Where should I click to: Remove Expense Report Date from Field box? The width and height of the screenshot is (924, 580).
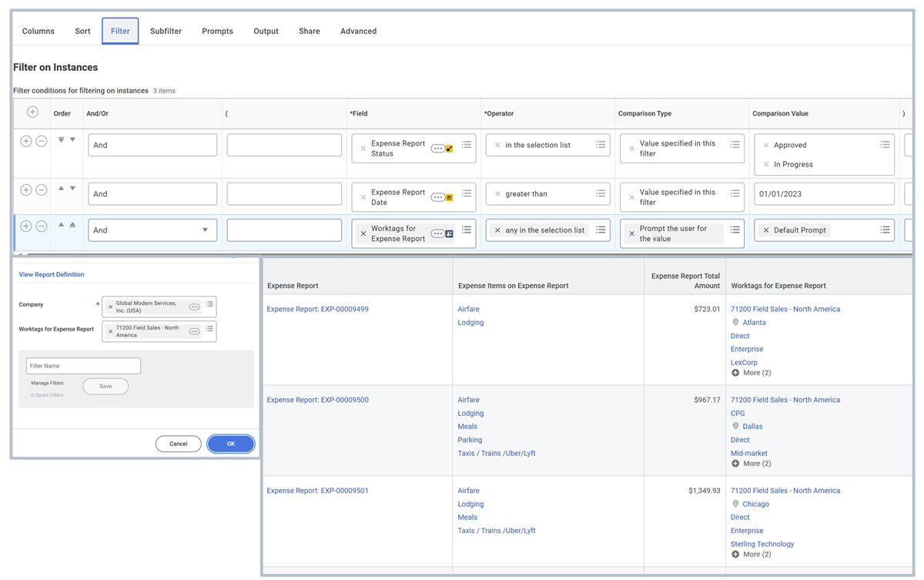(x=363, y=197)
